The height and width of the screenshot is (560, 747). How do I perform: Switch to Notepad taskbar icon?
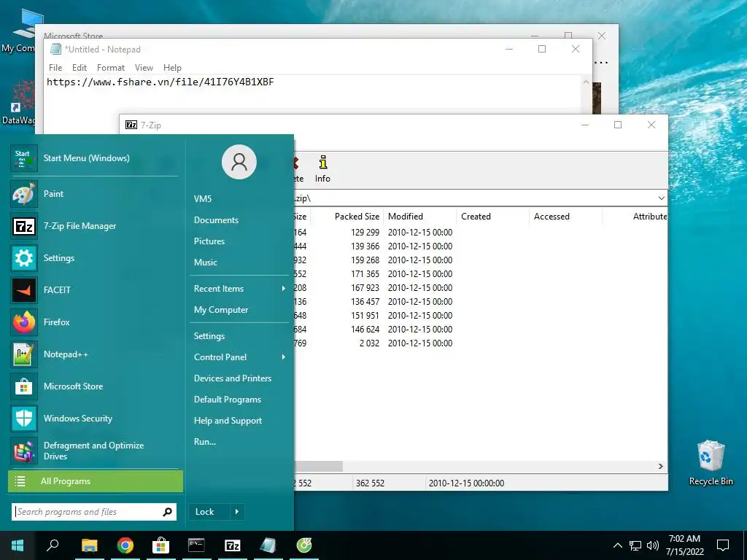(x=268, y=545)
